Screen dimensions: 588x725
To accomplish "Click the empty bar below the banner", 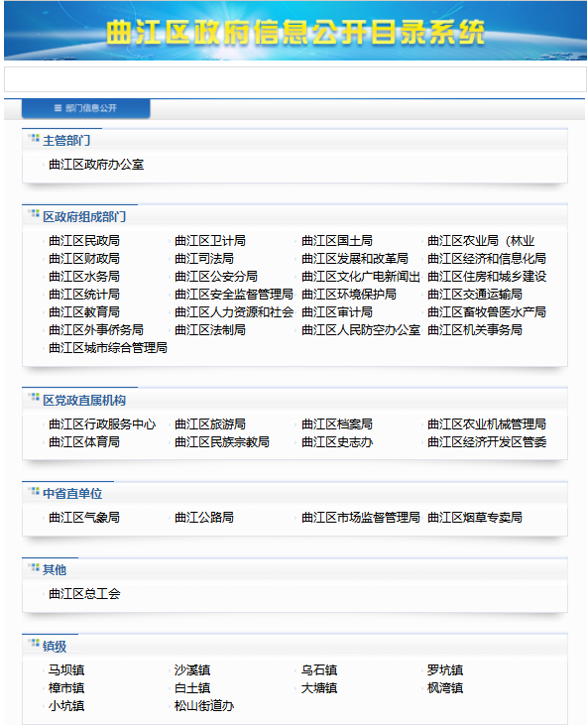I will click(294, 79).
